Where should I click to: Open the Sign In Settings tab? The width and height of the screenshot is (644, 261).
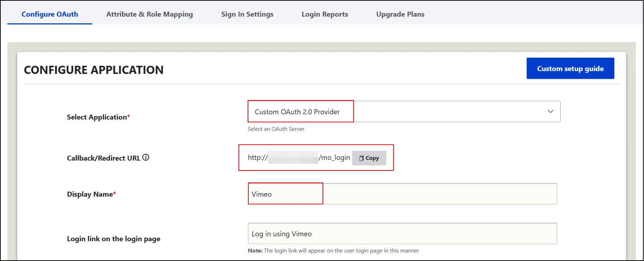pyautogui.click(x=247, y=14)
